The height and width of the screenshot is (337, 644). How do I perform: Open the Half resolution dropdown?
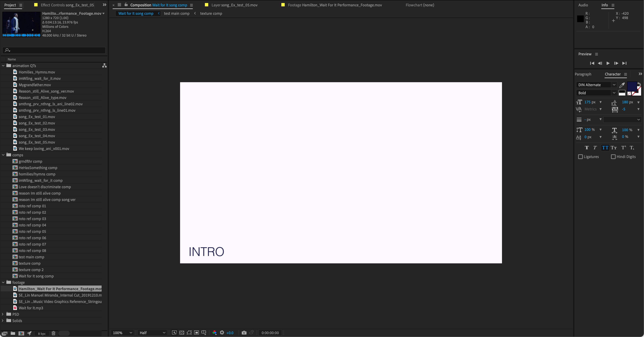152,332
